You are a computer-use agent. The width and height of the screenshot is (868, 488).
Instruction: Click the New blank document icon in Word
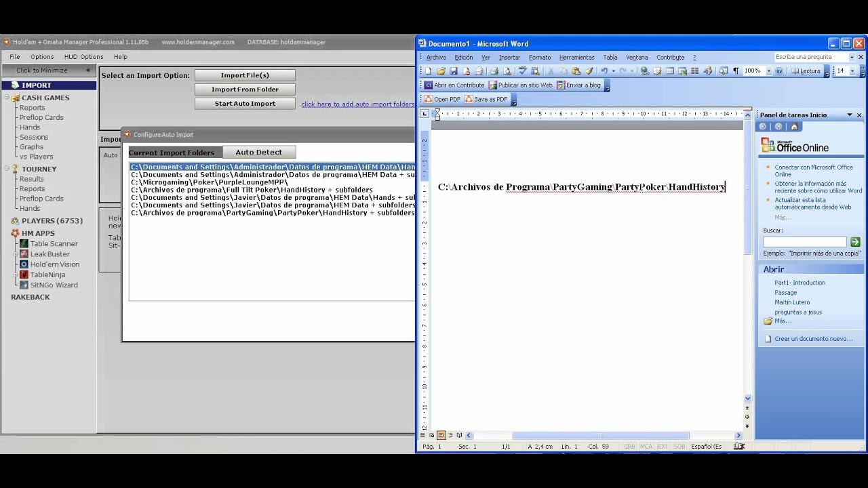tap(428, 70)
